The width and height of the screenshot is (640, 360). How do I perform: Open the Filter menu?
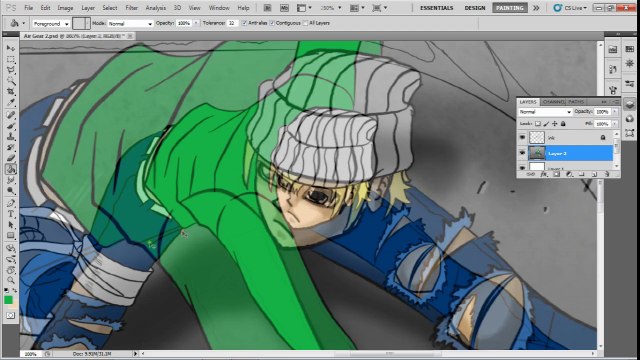point(131,8)
